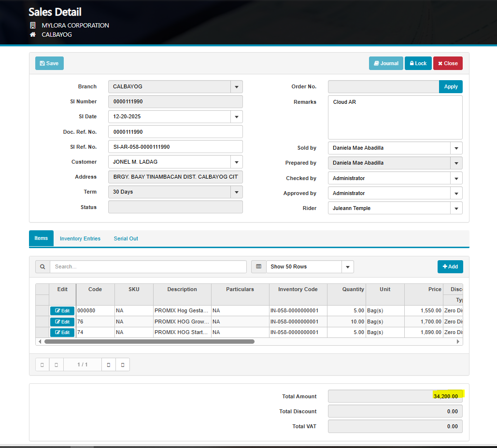The height and width of the screenshot is (448, 497).
Task: Expand the Branch dropdown
Action: [236, 87]
